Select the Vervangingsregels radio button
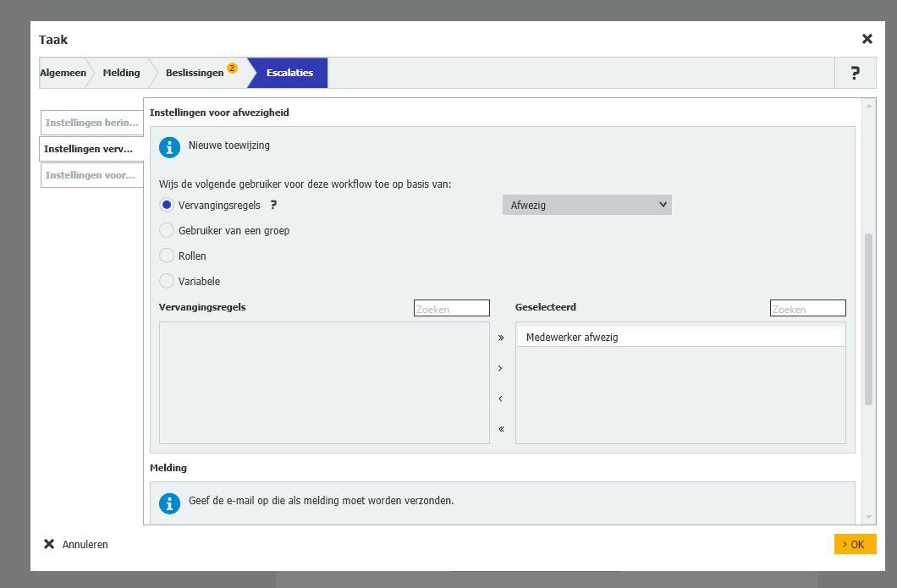897x588 pixels. [167, 205]
